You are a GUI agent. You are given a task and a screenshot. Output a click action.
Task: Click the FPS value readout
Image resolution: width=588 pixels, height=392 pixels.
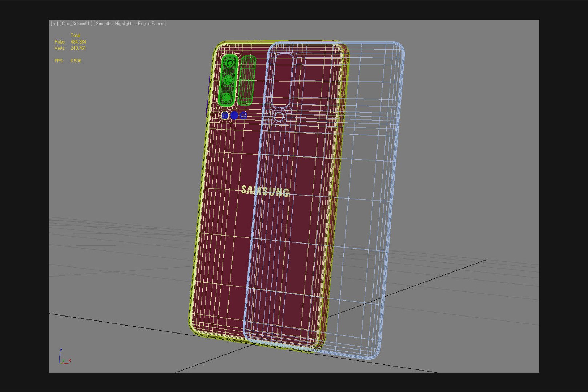coord(76,61)
